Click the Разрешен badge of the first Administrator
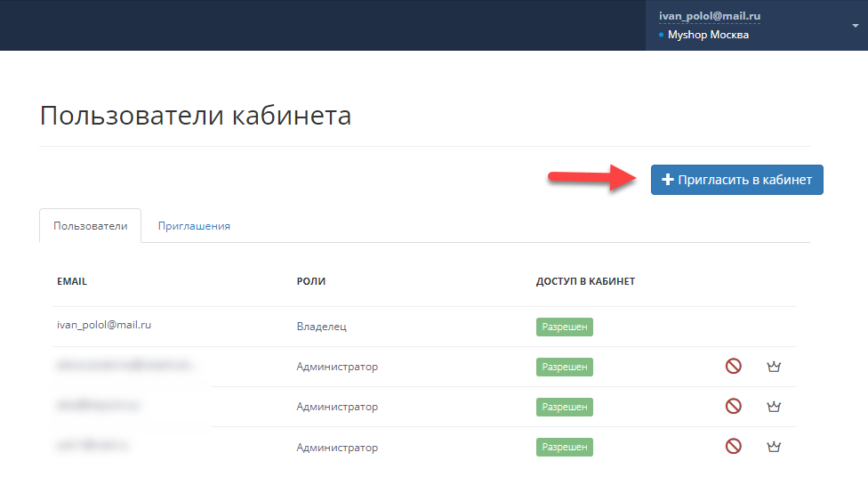 coord(564,367)
